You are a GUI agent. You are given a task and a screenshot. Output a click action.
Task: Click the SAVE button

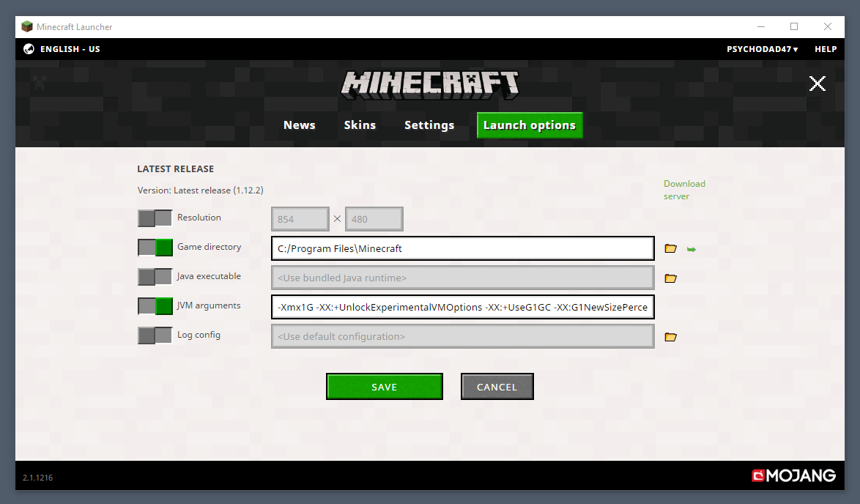coord(385,387)
